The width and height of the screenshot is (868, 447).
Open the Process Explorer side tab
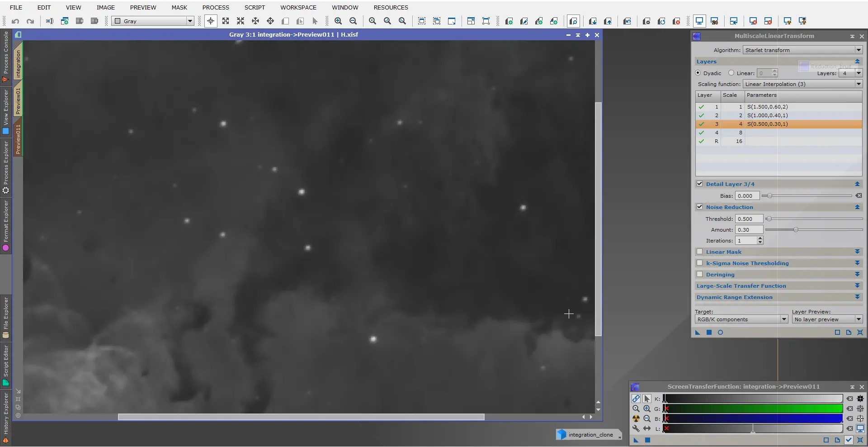pos(6,167)
